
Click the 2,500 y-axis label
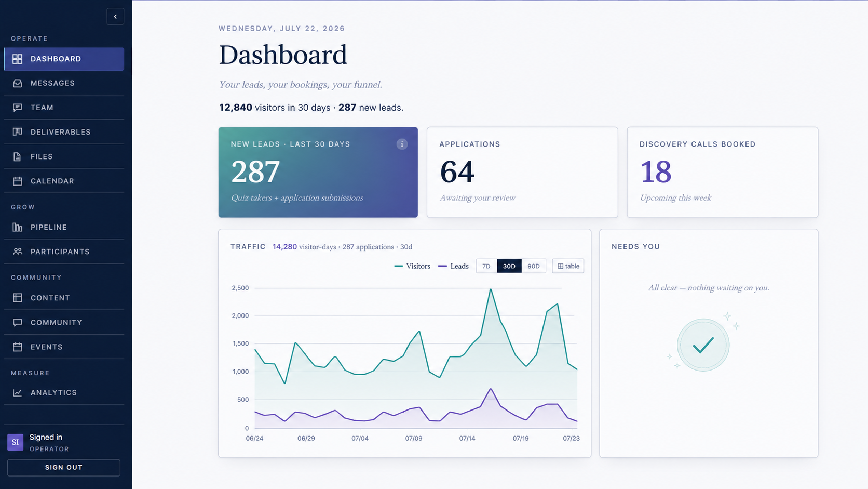240,288
